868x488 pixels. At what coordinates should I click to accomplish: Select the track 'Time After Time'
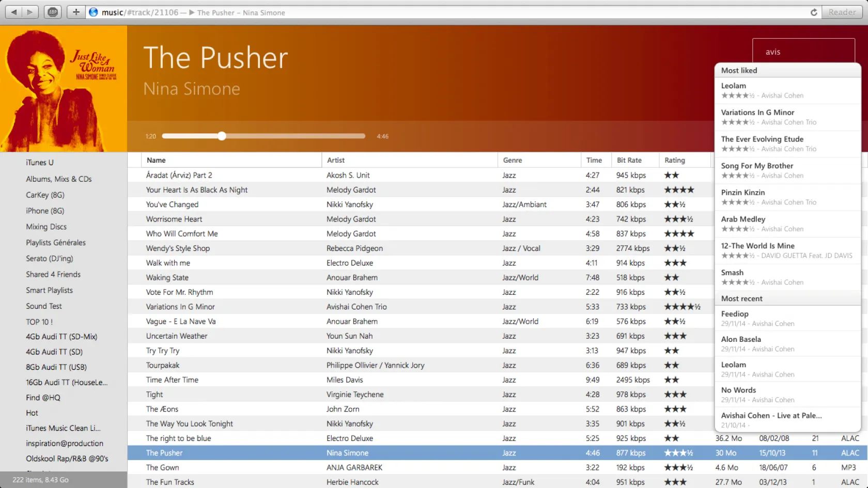[x=172, y=380]
